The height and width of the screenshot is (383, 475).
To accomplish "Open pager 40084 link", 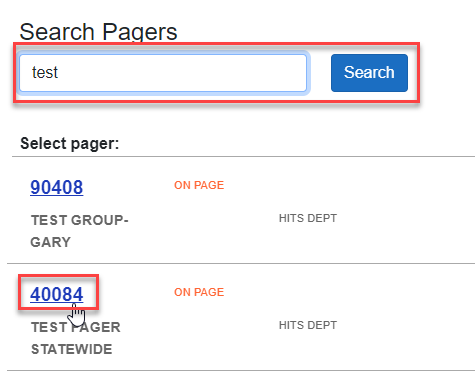I will tap(57, 294).
